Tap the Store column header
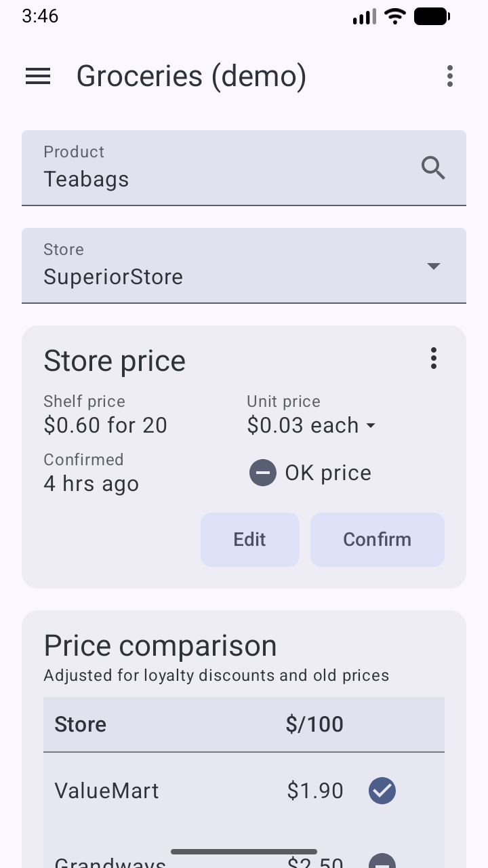The image size is (488, 868). tap(81, 724)
